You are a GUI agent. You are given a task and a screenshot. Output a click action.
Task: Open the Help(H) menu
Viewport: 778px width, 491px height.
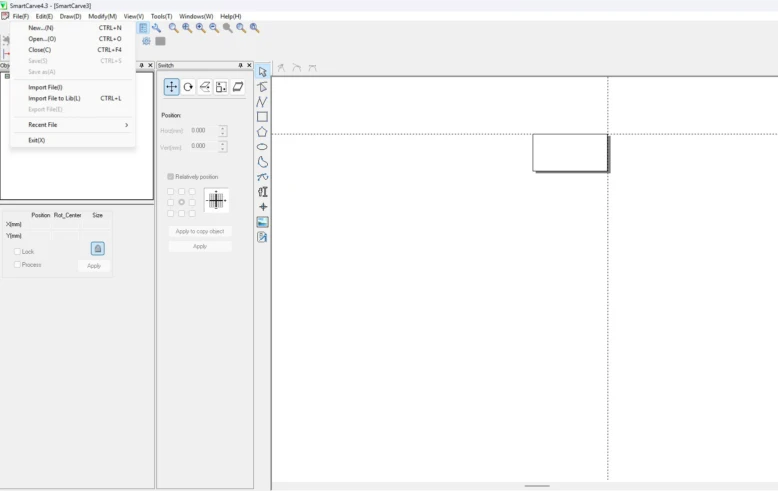[x=231, y=16]
